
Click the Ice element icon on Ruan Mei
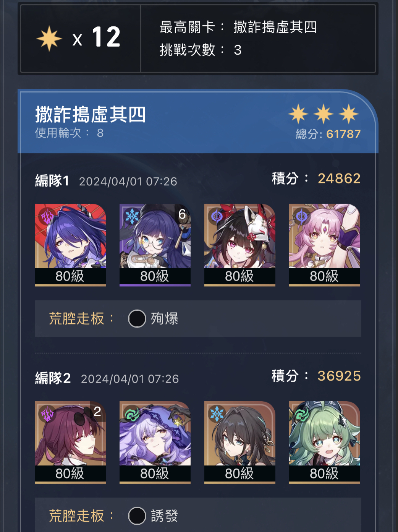(x=217, y=414)
